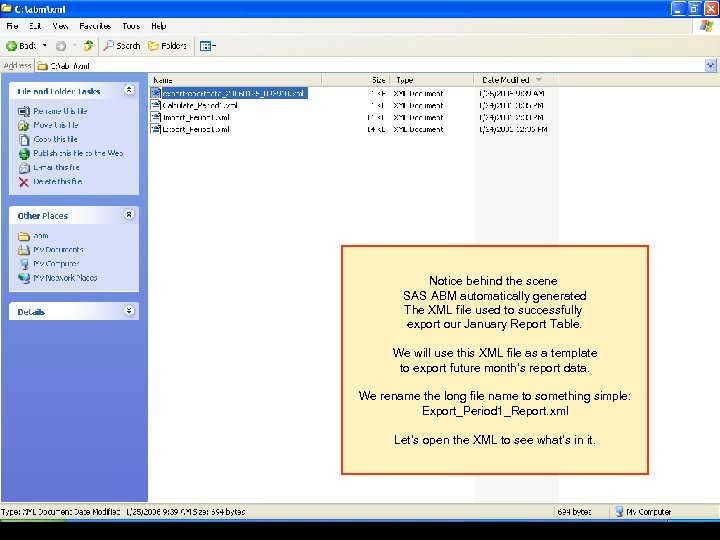The height and width of the screenshot is (540, 720).
Task: Click the abm folder icon in Other Places
Action: point(24,236)
